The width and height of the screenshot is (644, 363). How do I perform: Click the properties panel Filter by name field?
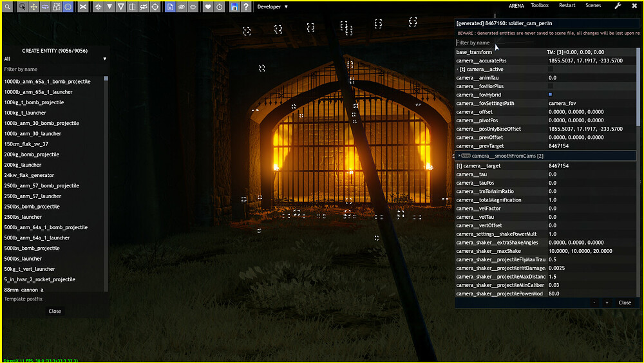[x=546, y=42]
